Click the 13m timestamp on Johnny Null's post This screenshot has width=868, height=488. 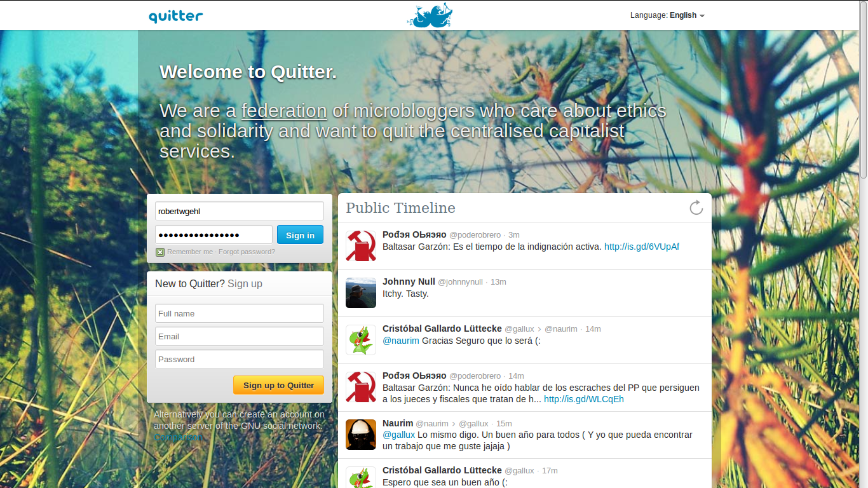point(498,282)
